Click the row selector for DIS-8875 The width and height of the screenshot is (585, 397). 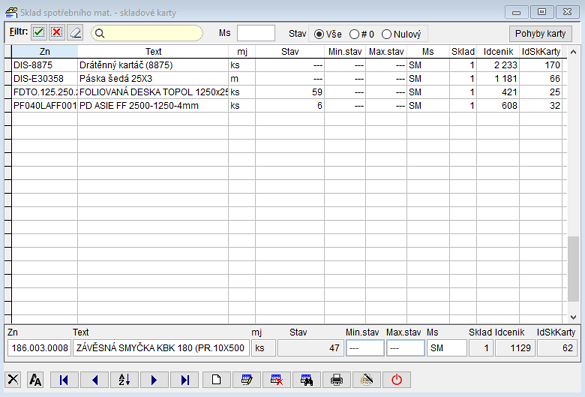pos(8,65)
